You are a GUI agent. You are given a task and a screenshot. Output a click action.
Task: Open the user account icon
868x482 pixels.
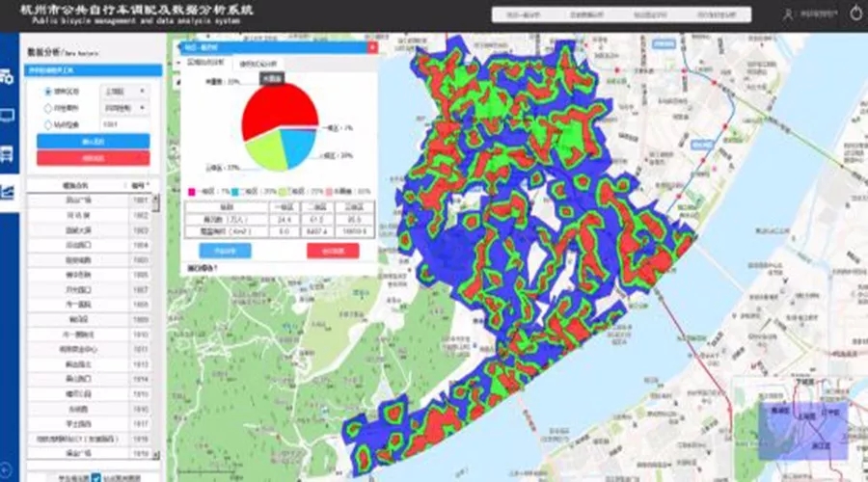coord(788,14)
